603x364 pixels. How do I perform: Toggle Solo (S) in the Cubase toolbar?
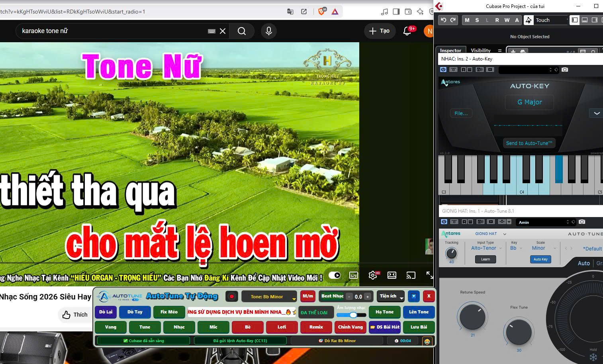pos(477,20)
